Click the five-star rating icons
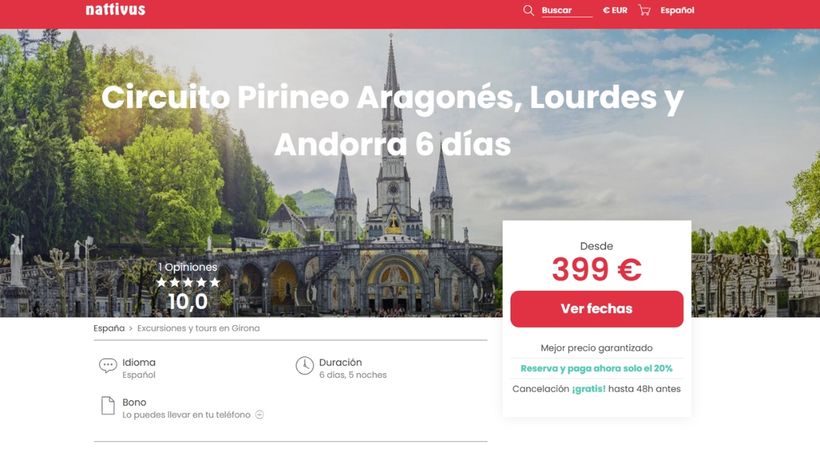This screenshot has width=820, height=461. pos(188,282)
